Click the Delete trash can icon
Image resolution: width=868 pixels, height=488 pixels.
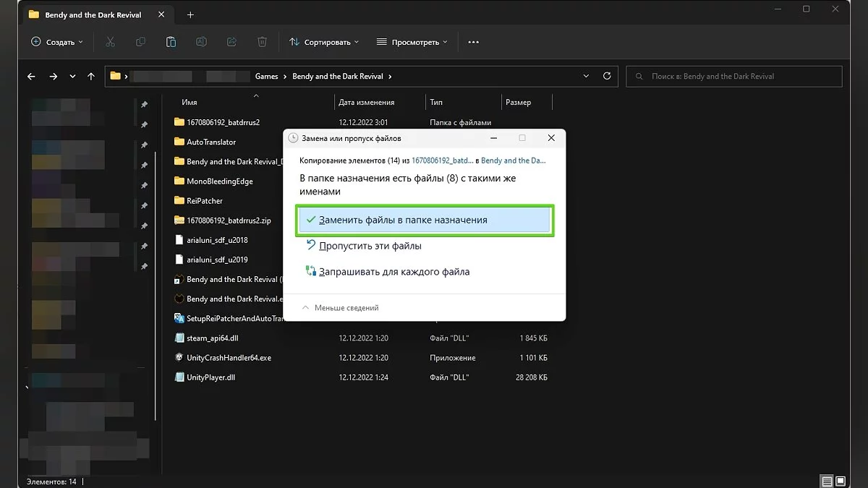263,42
